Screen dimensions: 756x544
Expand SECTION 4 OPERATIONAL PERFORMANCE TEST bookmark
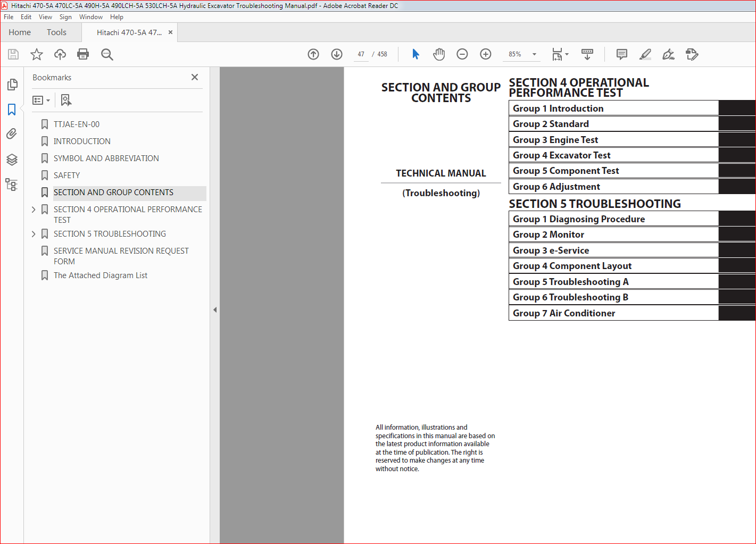click(34, 210)
